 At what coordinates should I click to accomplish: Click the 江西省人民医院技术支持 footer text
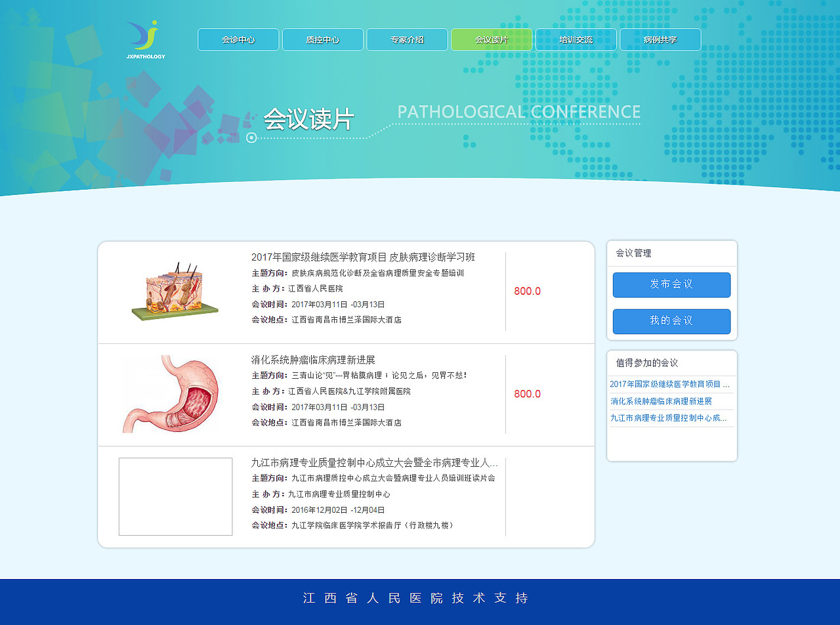tap(420, 598)
